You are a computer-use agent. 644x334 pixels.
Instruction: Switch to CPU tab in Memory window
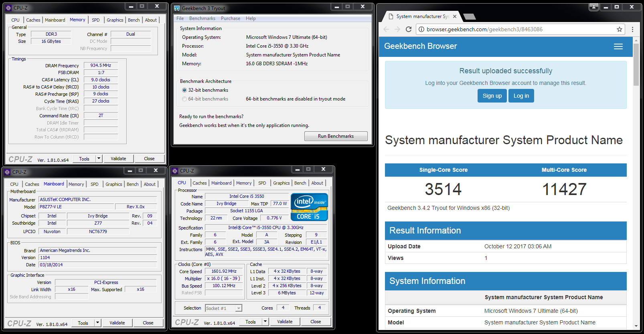click(x=15, y=20)
